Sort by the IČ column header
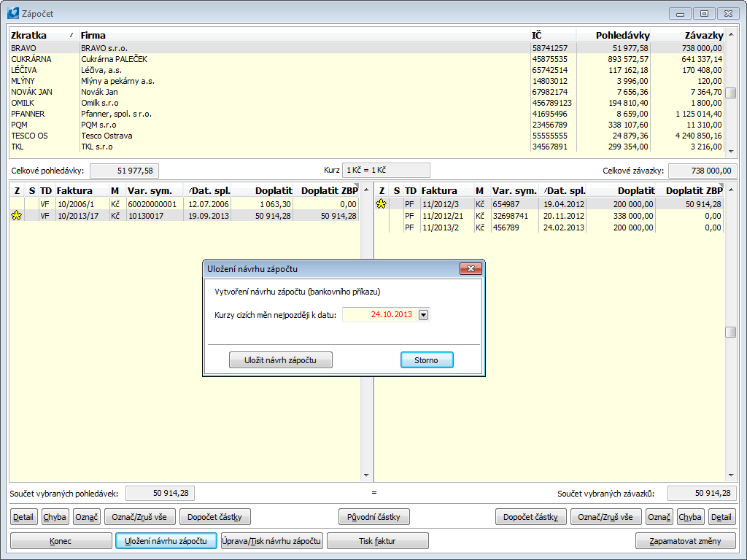747x560 pixels. [x=553, y=35]
